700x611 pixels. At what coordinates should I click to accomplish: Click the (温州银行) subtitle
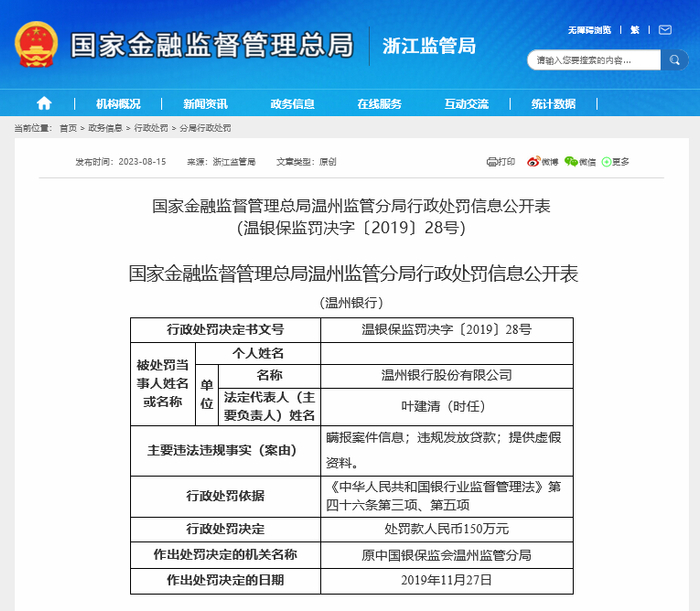point(351,303)
